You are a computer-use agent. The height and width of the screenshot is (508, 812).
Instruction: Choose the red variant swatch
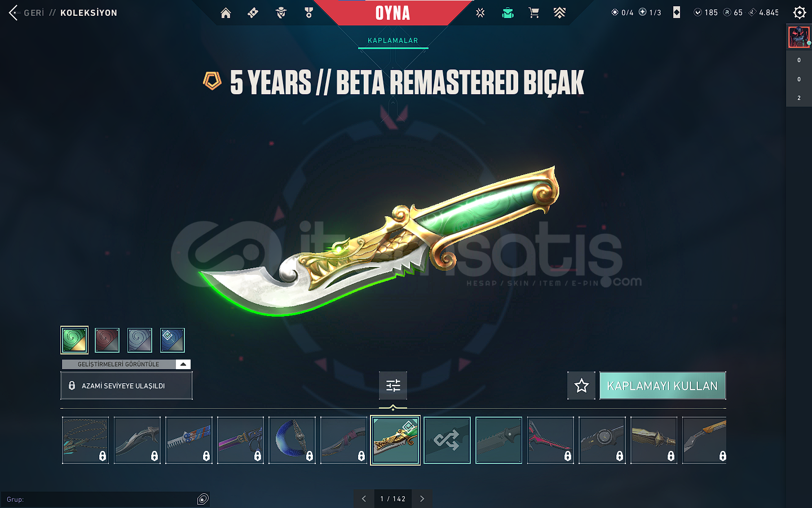click(x=107, y=340)
